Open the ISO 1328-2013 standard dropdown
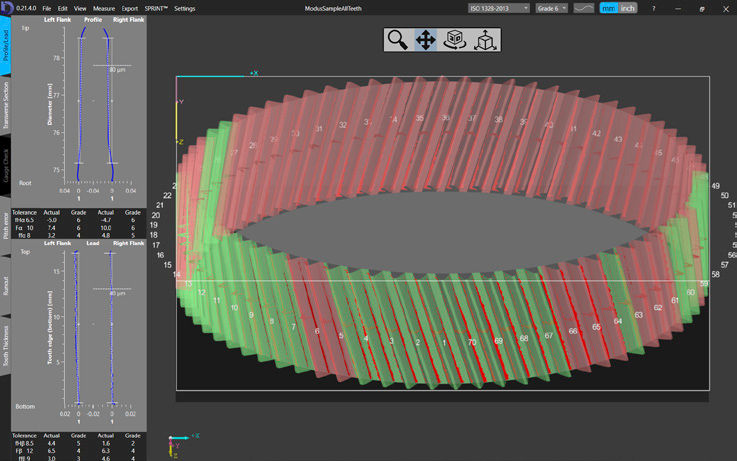This screenshot has height=461, width=737. click(x=499, y=8)
